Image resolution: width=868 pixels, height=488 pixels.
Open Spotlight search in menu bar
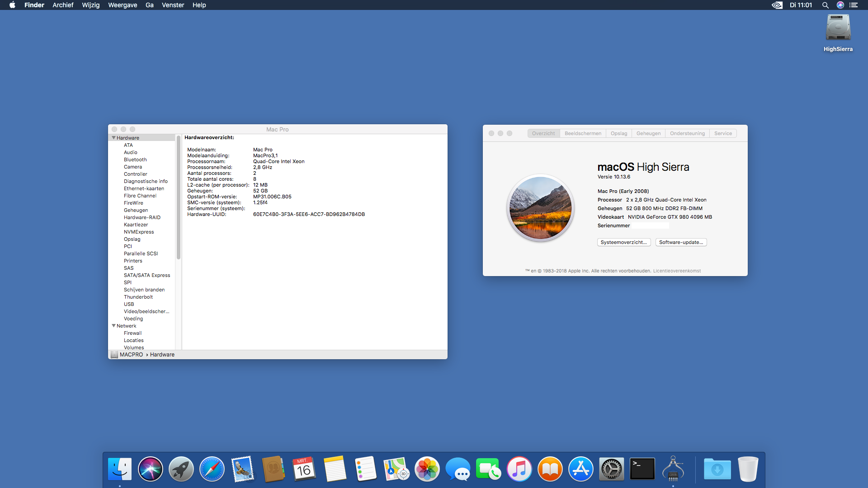point(826,5)
